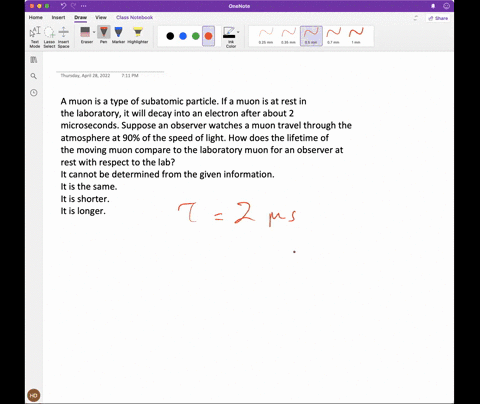Set pen thickness to 0.7 mm
480x404 pixels.
[x=333, y=36]
